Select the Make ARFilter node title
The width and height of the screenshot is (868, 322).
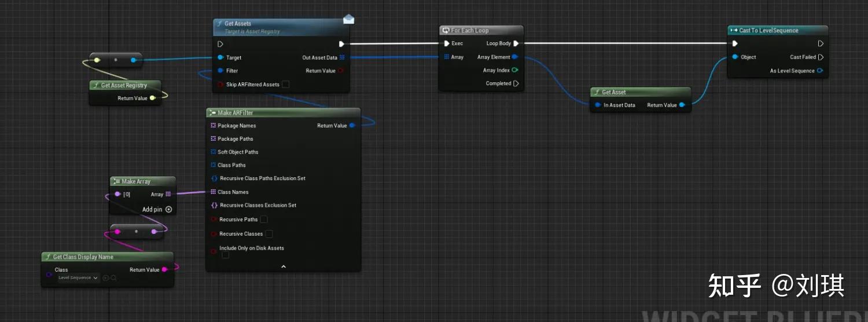pos(236,113)
